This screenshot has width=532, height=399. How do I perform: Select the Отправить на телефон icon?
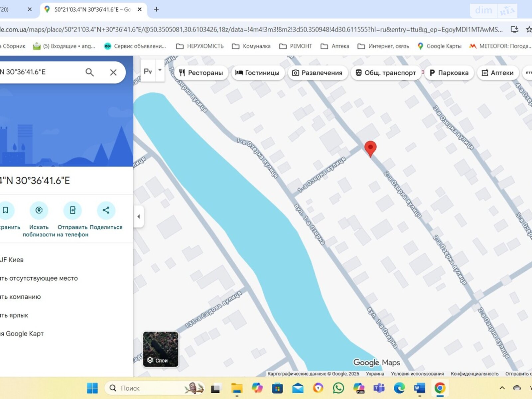pyautogui.click(x=72, y=210)
